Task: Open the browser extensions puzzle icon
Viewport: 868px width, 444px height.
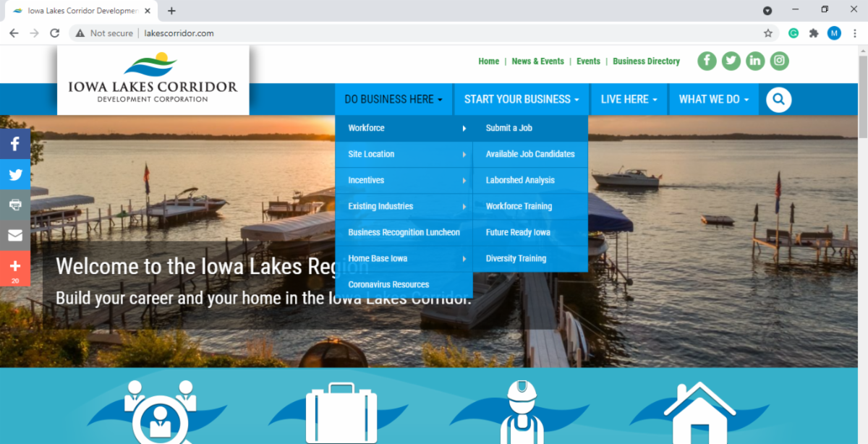Action: (x=814, y=33)
